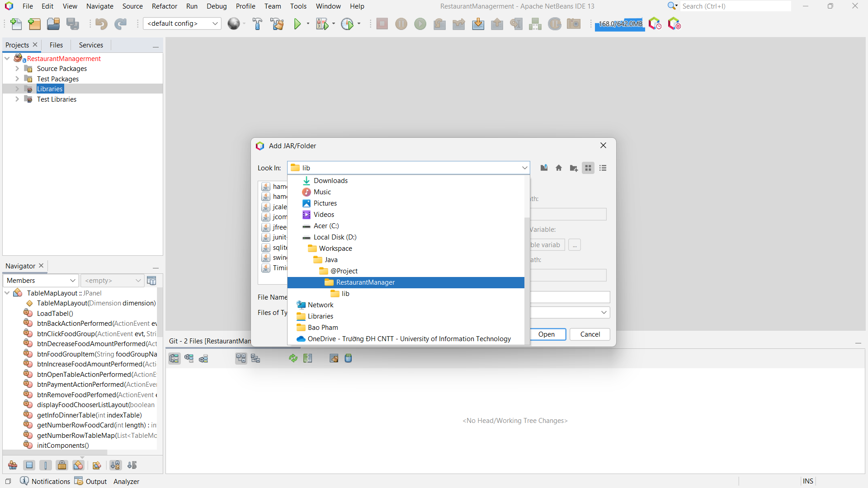Open the default config dropdown
868x488 pixels.
coord(182,23)
